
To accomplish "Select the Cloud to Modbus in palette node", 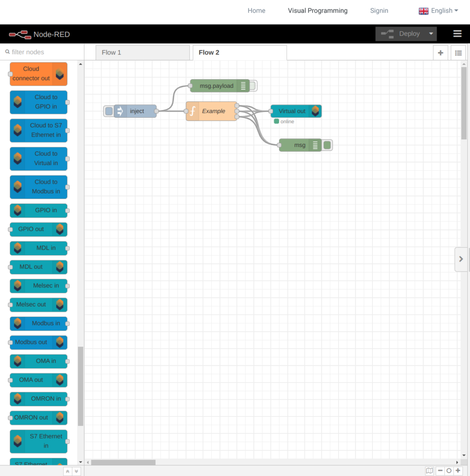I will pos(39,187).
